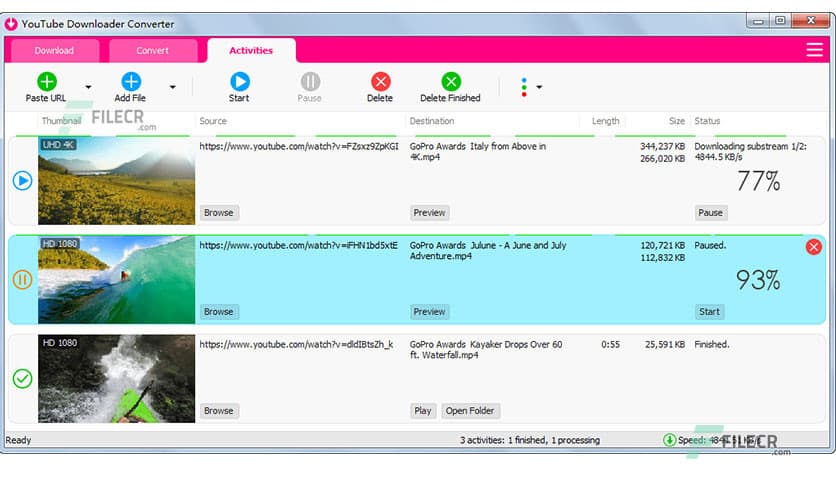Click the 120,721 KB size value
The image size is (836, 484).
tap(663, 245)
